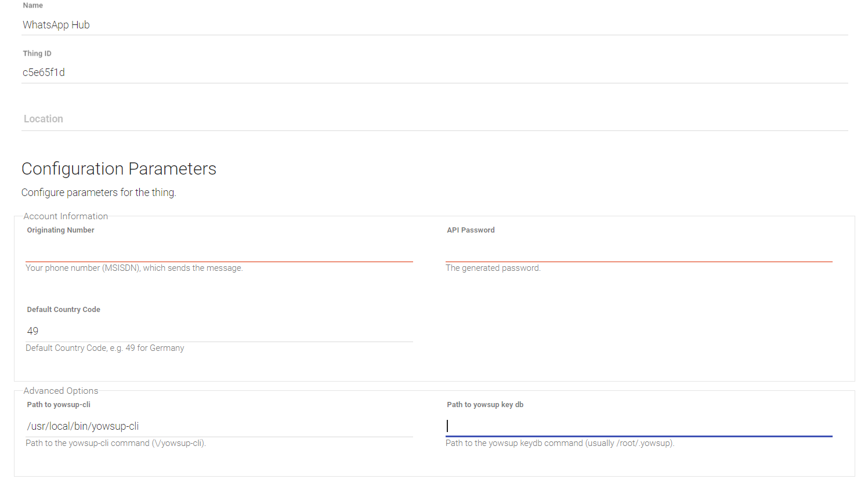Click the Thing ID label
This screenshot has height=486, width=868.
(x=37, y=53)
